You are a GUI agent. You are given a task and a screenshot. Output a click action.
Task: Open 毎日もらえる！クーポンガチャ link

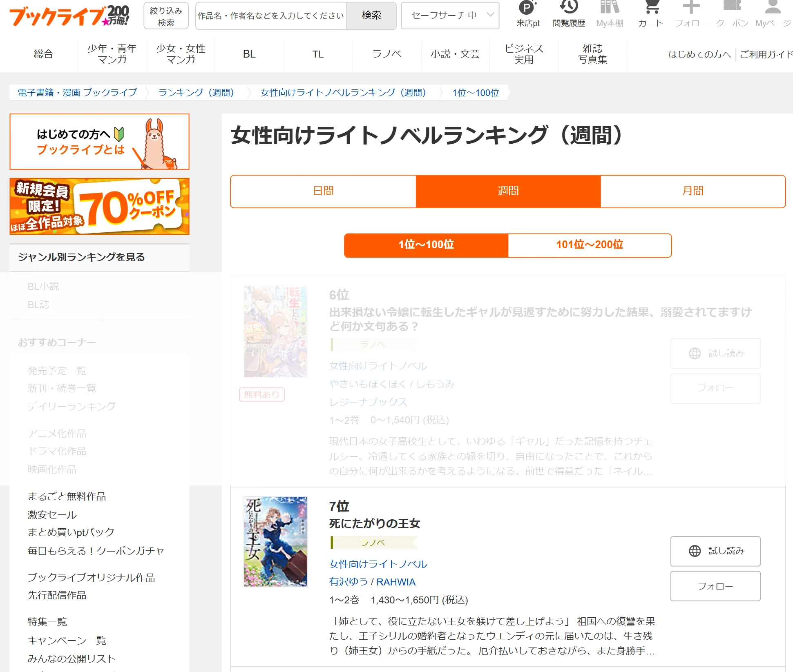point(96,551)
